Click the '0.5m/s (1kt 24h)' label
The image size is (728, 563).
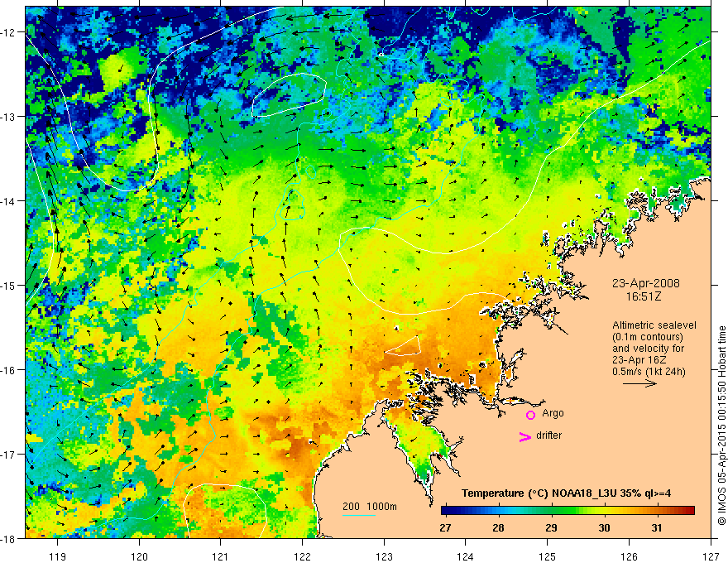coord(649,372)
